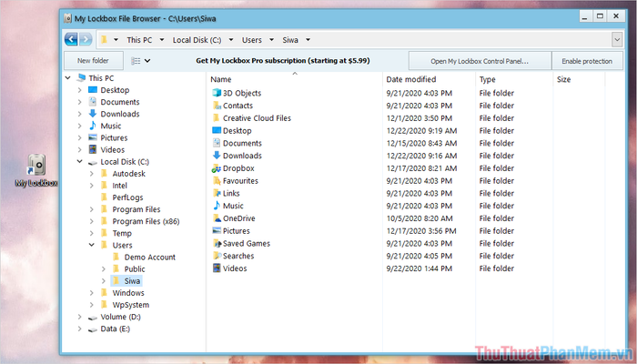Select the Dropbox folder icon
The height and width of the screenshot is (364, 637).
point(217,168)
